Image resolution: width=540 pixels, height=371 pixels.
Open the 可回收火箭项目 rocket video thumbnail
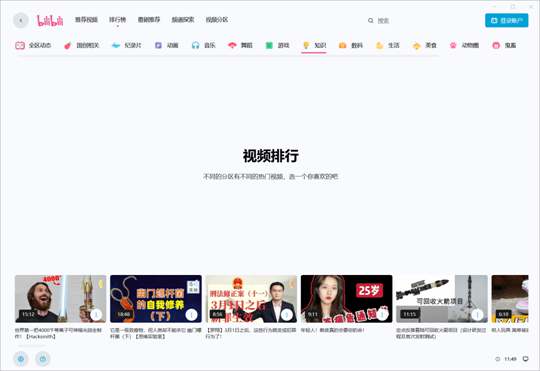tap(442, 299)
